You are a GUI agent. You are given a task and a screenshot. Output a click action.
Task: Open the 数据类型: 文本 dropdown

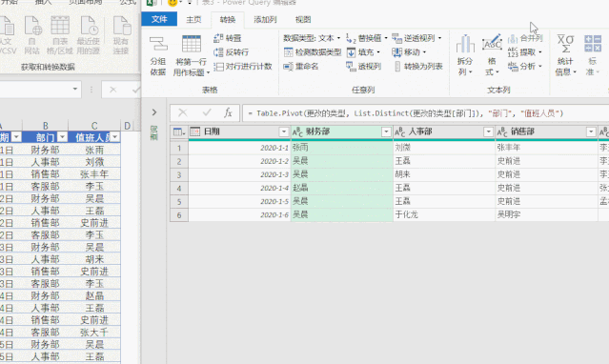pyautogui.click(x=312, y=38)
